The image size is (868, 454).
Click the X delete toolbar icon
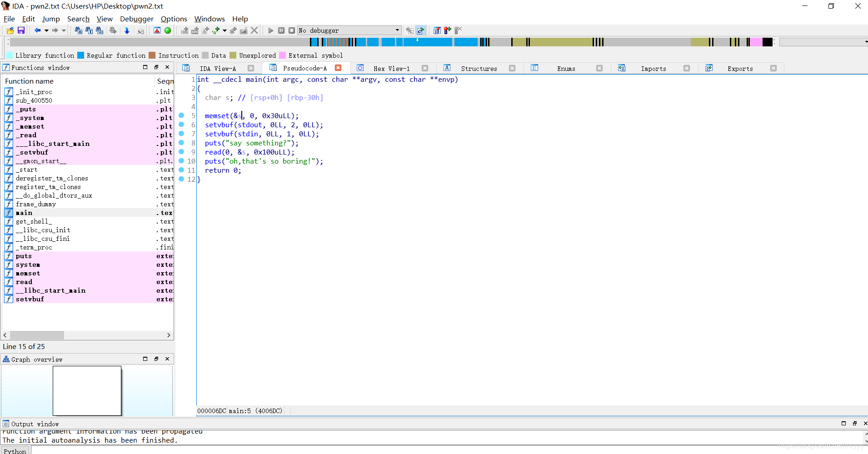coord(254,30)
